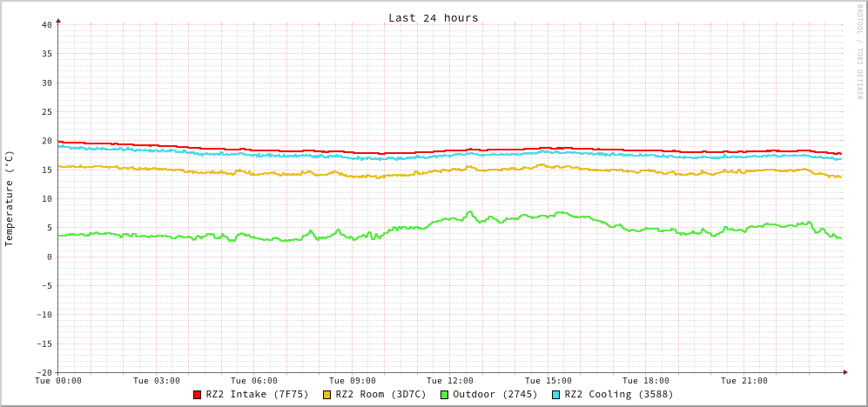The image size is (868, 407).
Task: Click the -20 value on the temperature axis
Action: pos(44,372)
